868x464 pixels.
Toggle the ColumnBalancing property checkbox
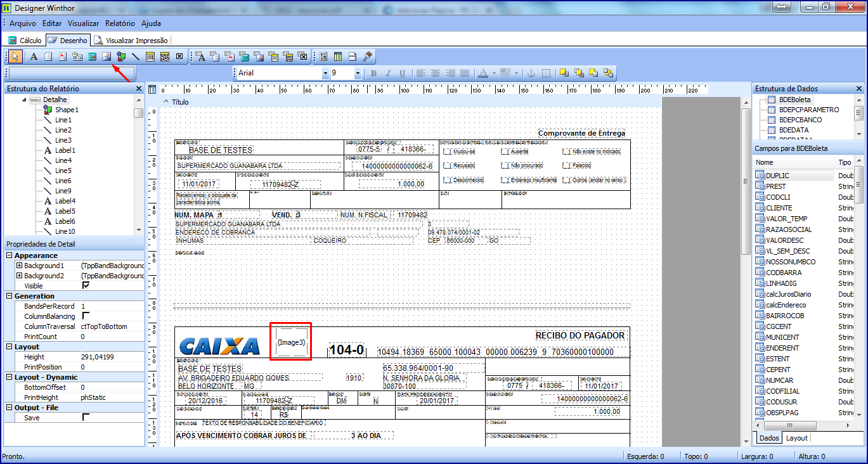(x=86, y=316)
